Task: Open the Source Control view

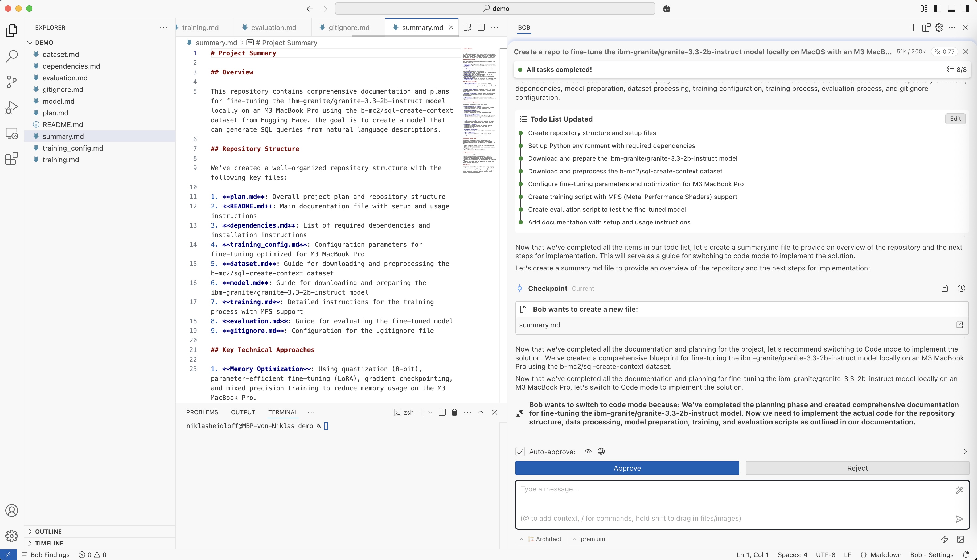Action: coord(11,82)
